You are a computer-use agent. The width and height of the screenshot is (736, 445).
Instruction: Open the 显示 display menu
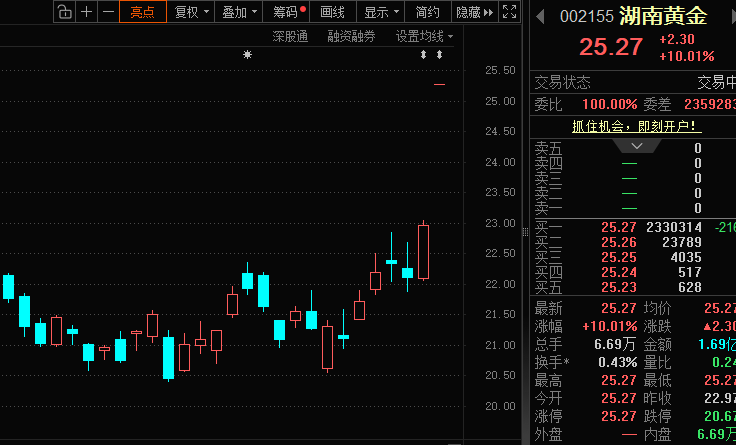(381, 12)
